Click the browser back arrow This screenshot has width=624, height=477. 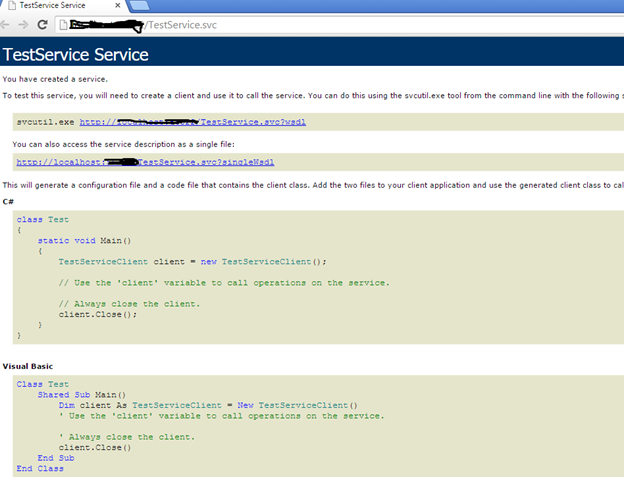point(4,25)
